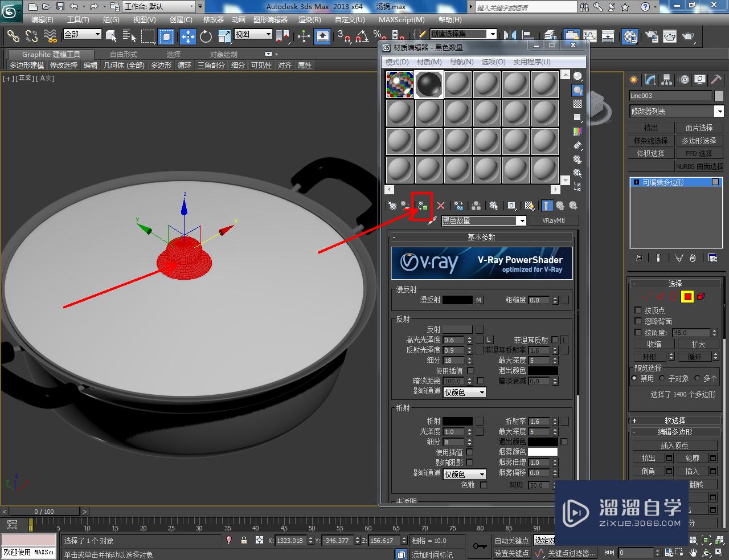Click Go Forward to Sibling icon
Viewport: 729px width, 560px height.
tap(573, 206)
